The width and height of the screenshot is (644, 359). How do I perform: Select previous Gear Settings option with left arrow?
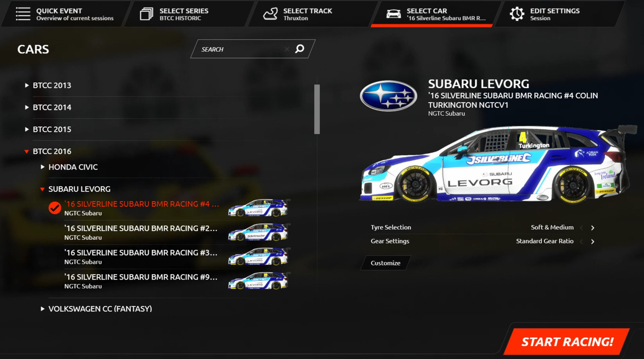[x=582, y=241]
